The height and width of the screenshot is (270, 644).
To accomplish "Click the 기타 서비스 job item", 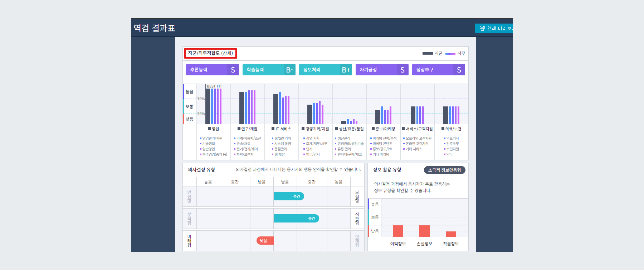I will (x=413, y=149).
